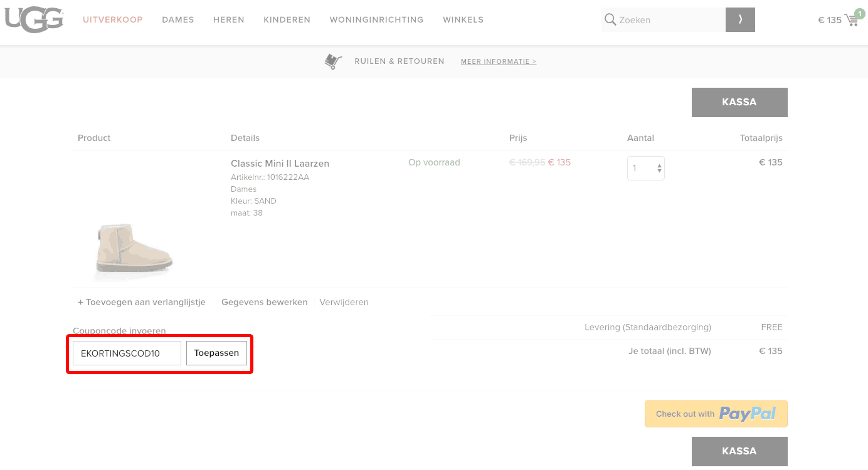Open the Kinderen menu

tap(287, 19)
